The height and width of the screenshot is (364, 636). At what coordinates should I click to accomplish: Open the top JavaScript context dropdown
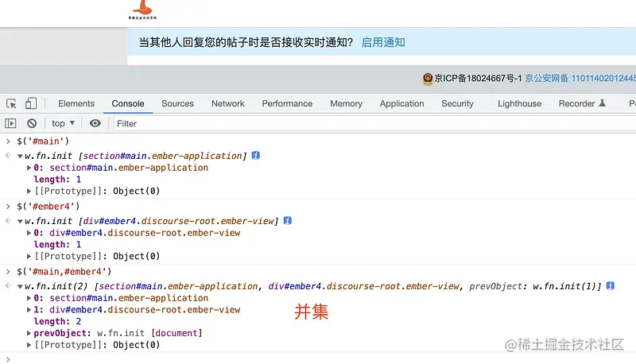click(63, 123)
